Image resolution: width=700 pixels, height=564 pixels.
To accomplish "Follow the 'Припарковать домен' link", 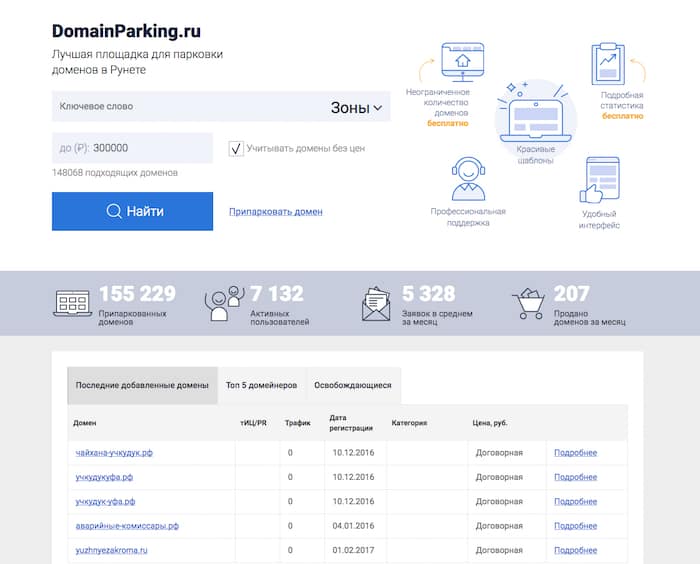I will pos(275,212).
